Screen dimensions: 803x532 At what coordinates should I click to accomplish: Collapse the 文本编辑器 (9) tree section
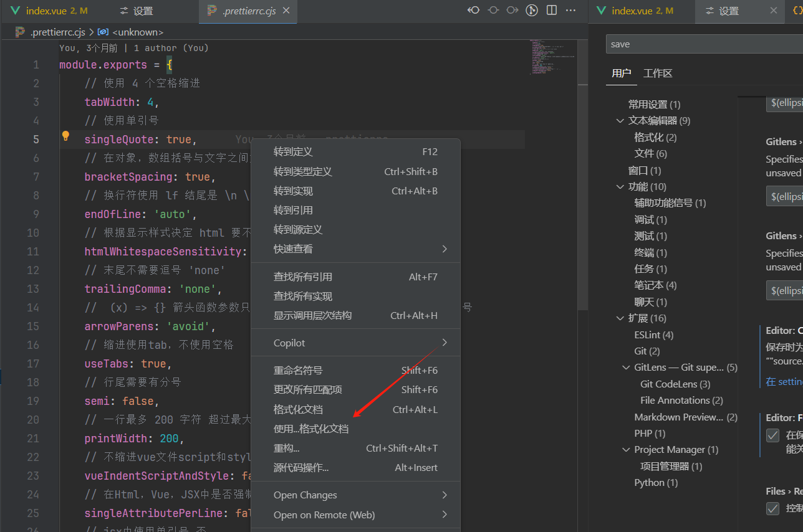(620, 121)
